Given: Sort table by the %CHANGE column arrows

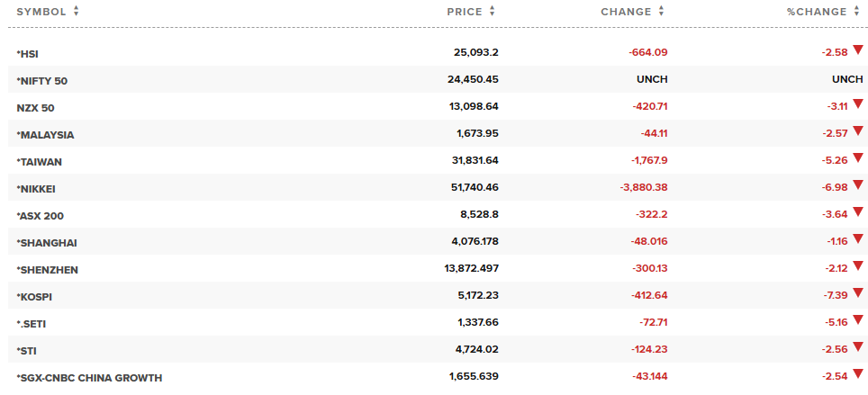Looking at the screenshot, I should click(856, 12).
